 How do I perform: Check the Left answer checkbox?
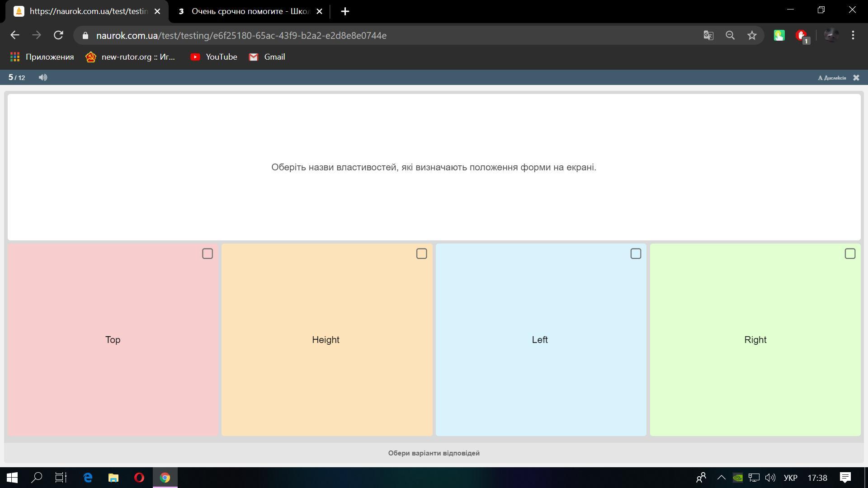[636, 254]
